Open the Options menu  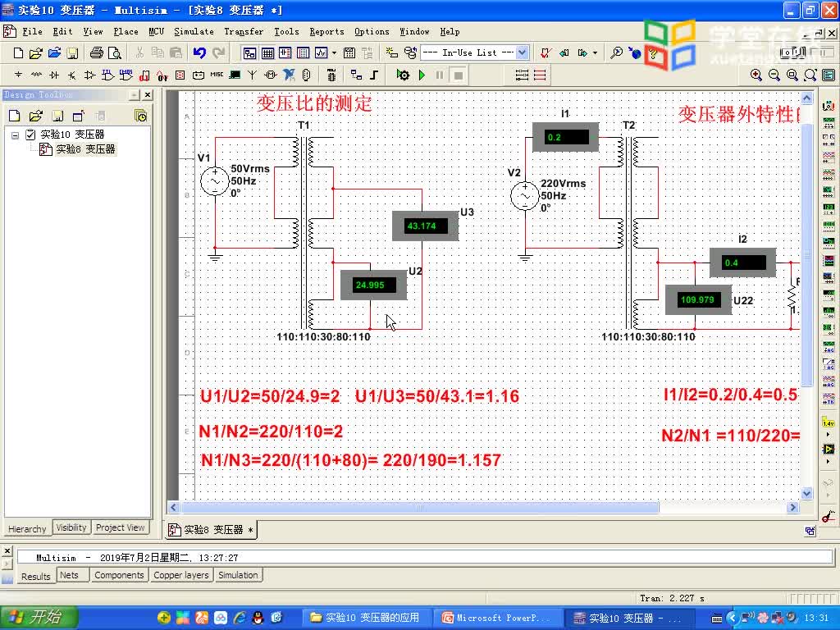[x=372, y=32]
